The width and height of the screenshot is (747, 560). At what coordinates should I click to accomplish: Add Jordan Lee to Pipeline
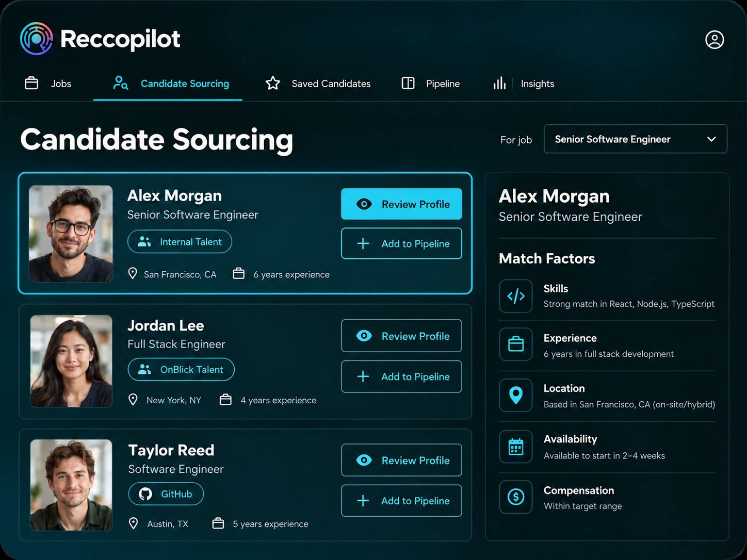401,376
